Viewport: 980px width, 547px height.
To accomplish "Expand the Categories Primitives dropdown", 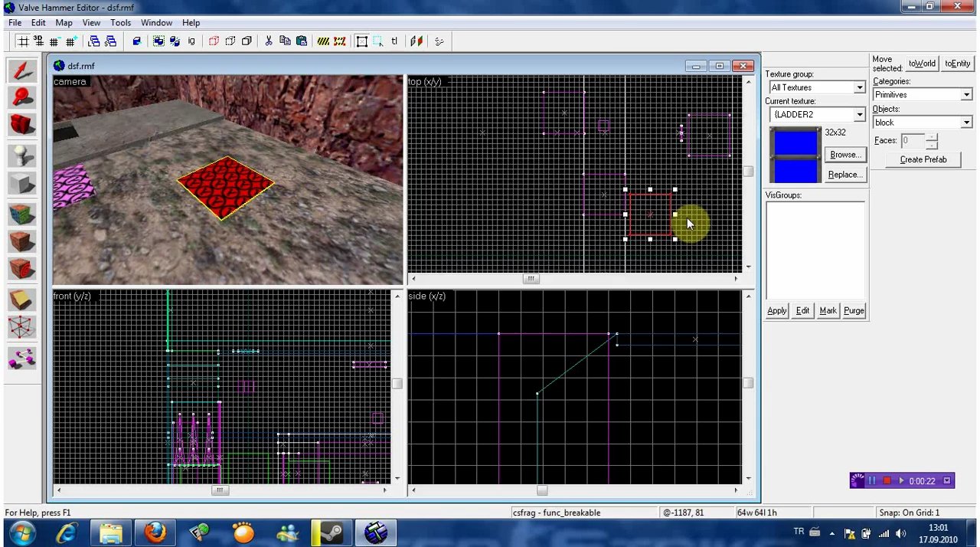I will pos(966,95).
